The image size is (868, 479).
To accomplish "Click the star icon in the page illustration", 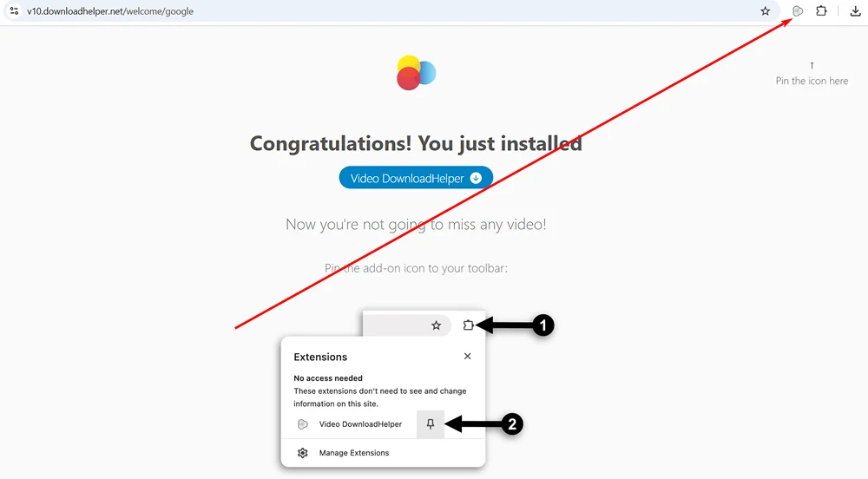I will pyautogui.click(x=437, y=325).
